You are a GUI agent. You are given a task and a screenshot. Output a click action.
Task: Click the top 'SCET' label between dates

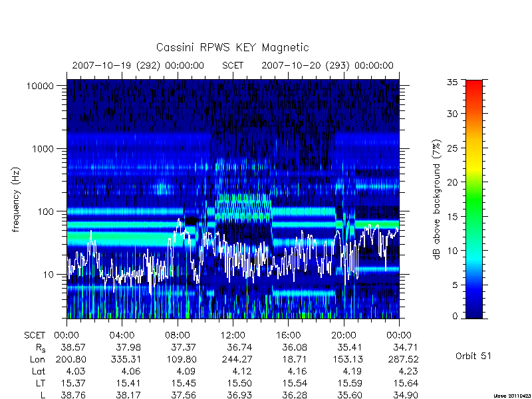pos(233,65)
